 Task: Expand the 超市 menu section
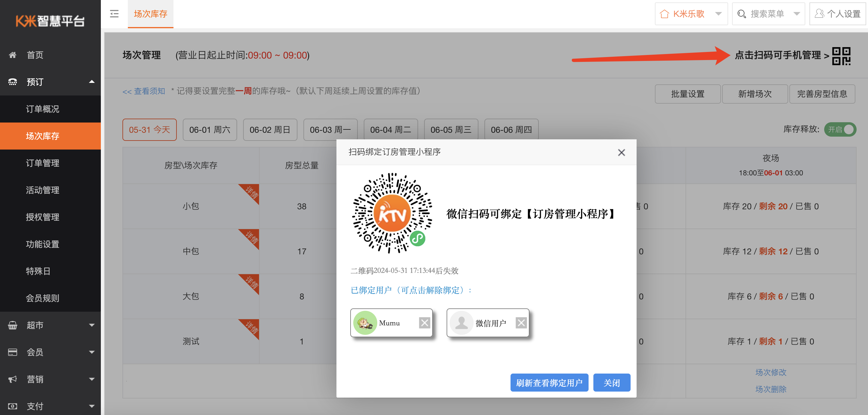click(x=92, y=325)
